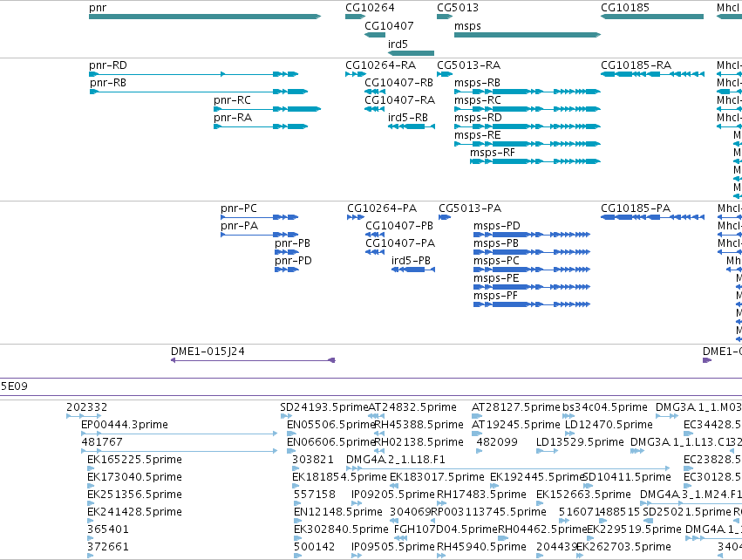This screenshot has width=742, height=560.
Task: Open protein CG10185-PA
Action: 652,217
